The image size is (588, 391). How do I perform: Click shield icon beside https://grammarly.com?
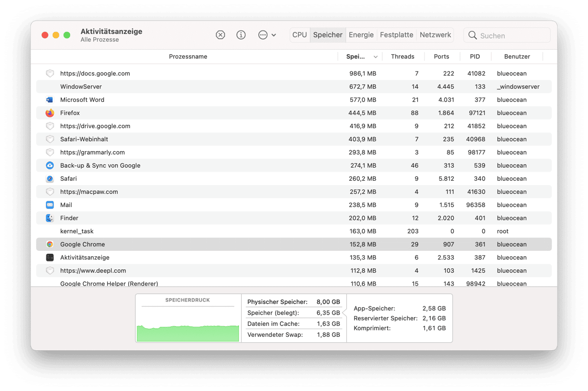point(50,152)
